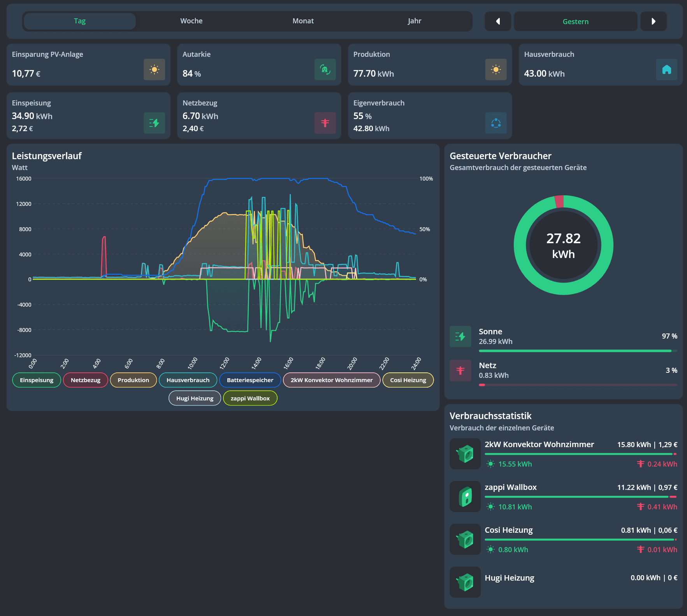Image resolution: width=687 pixels, height=616 pixels.
Task: Click the sun icon in Einsparung PV-Anlage card
Action: point(154,70)
